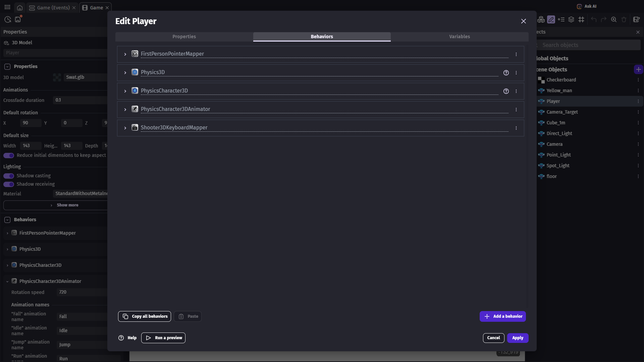The height and width of the screenshot is (362, 644).
Task: Click Copy all behaviors button
Action: [145, 316]
